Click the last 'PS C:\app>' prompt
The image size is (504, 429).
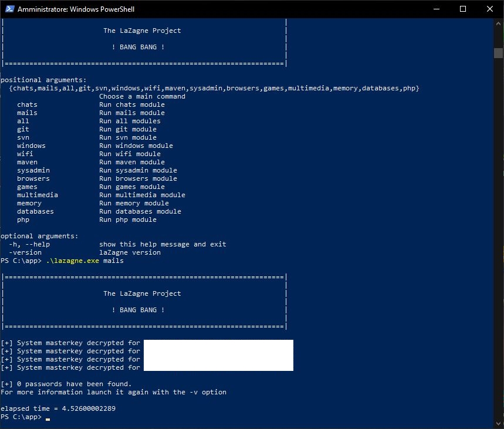21,417
